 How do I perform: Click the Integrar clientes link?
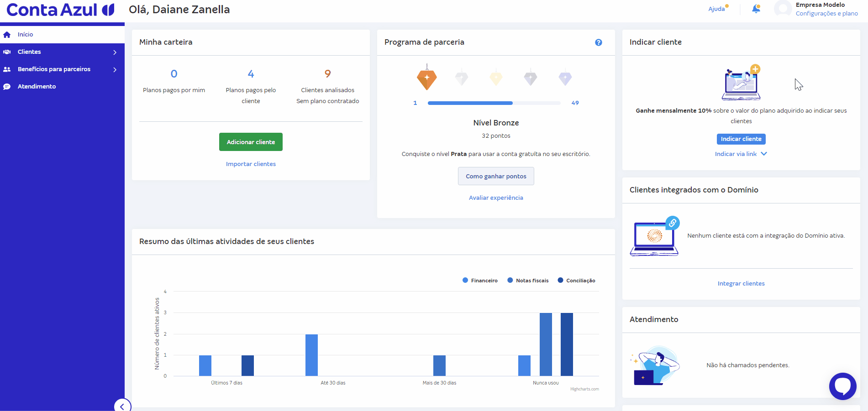click(741, 284)
